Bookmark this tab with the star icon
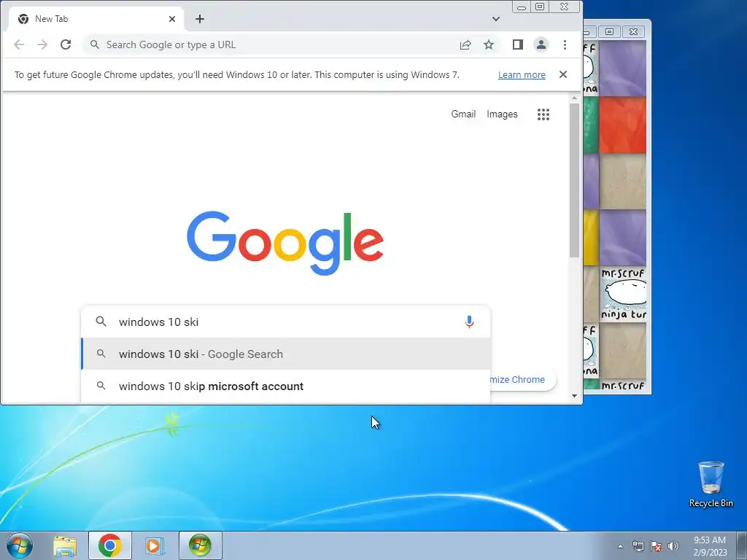Image resolution: width=747 pixels, height=560 pixels. click(x=489, y=44)
